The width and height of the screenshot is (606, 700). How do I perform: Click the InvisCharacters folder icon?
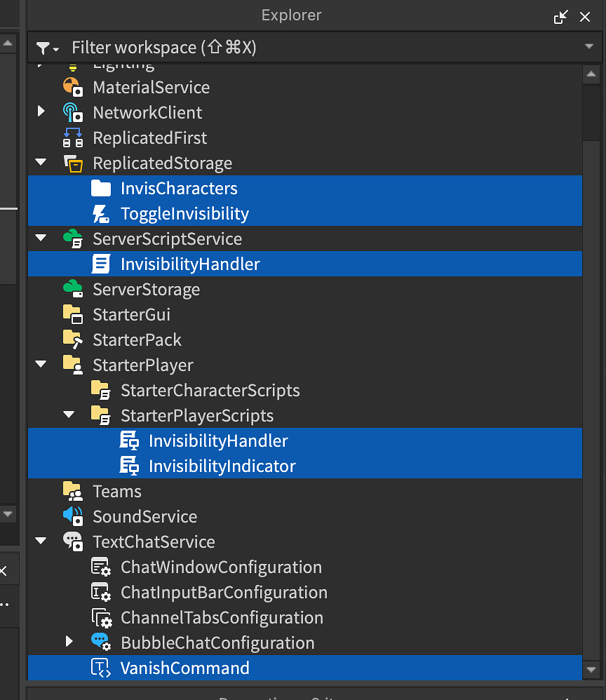click(x=101, y=188)
